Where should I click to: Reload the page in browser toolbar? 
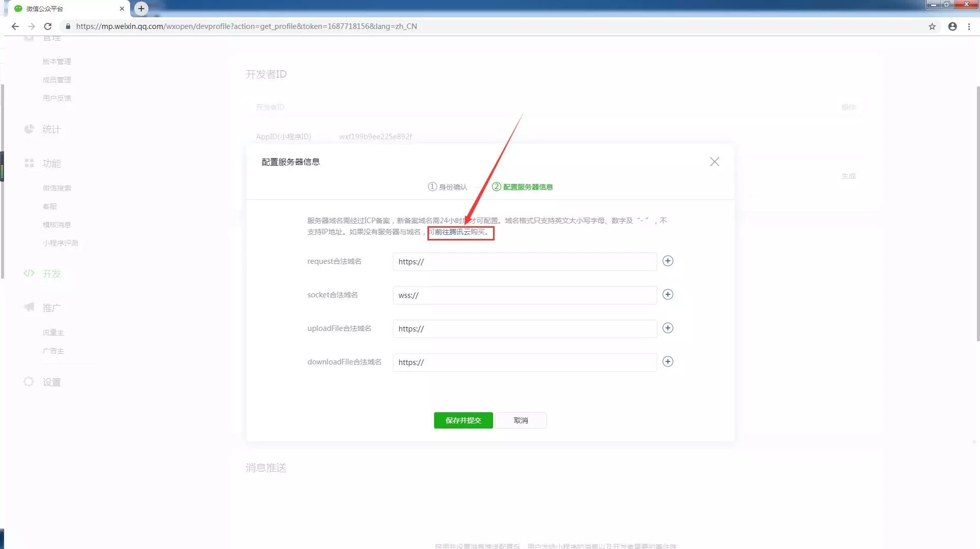pos(48,26)
